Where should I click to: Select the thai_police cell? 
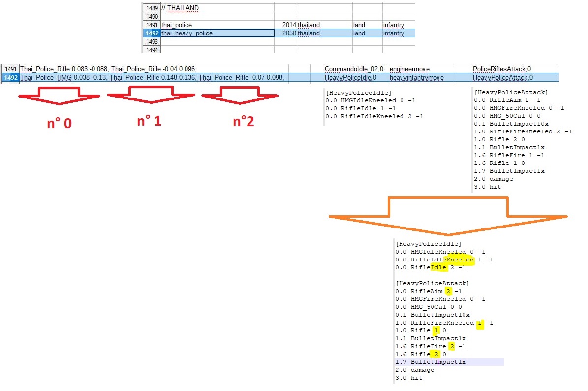point(217,25)
